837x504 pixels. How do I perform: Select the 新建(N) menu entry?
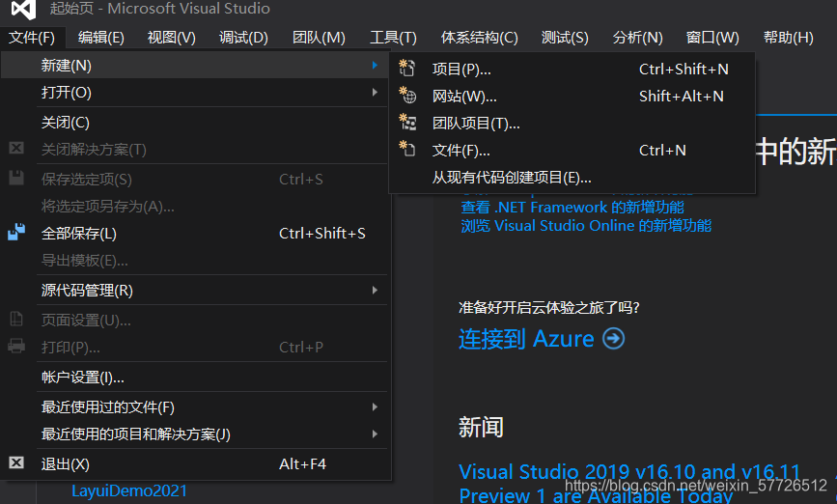(194, 65)
